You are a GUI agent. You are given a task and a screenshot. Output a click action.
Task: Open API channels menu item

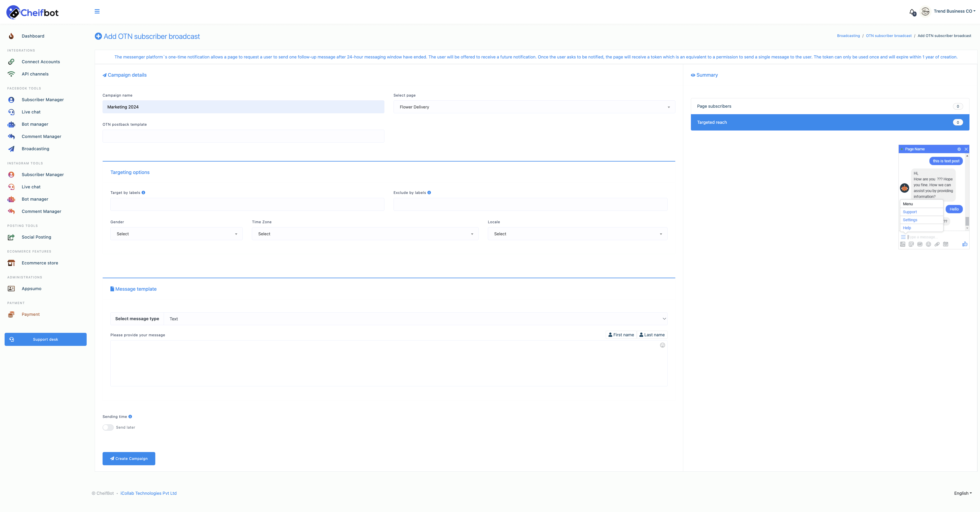[35, 74]
